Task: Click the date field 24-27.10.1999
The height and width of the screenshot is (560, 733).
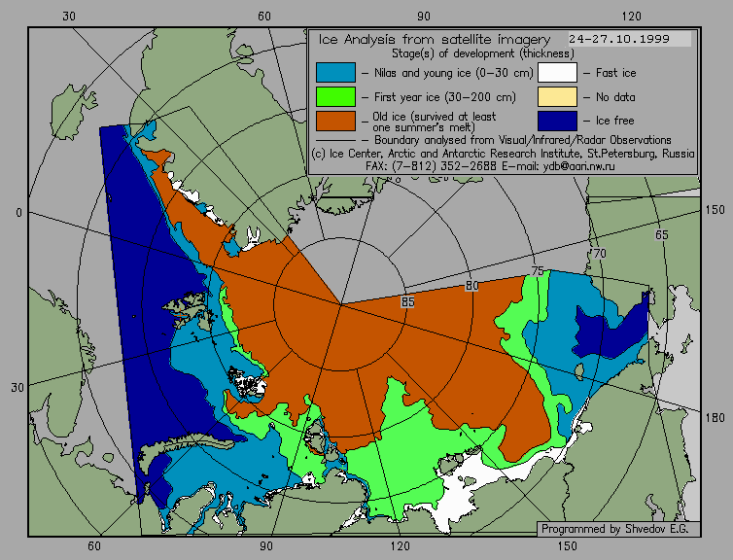Action: pyautogui.click(x=629, y=39)
